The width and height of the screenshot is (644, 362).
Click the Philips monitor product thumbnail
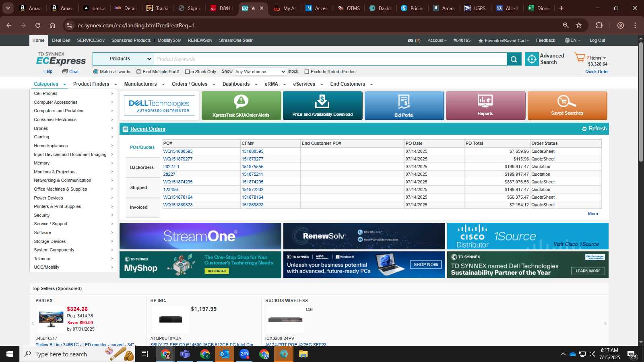[x=51, y=319]
